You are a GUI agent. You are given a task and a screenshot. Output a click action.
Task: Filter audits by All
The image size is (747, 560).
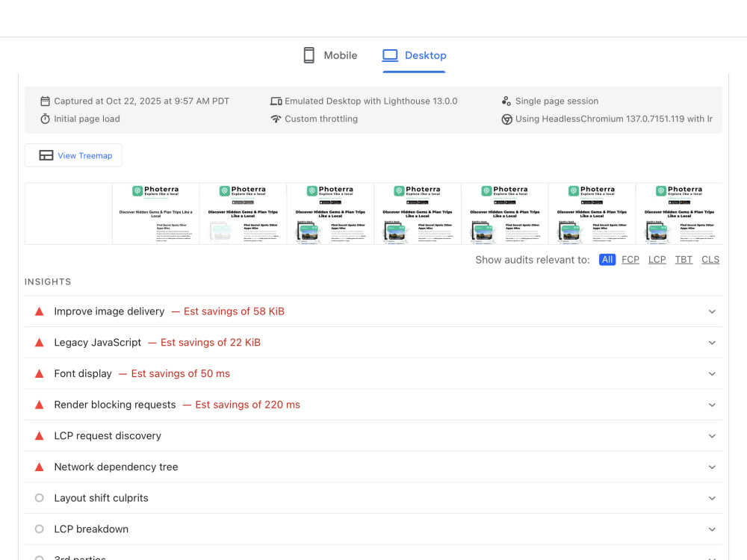pyautogui.click(x=607, y=260)
